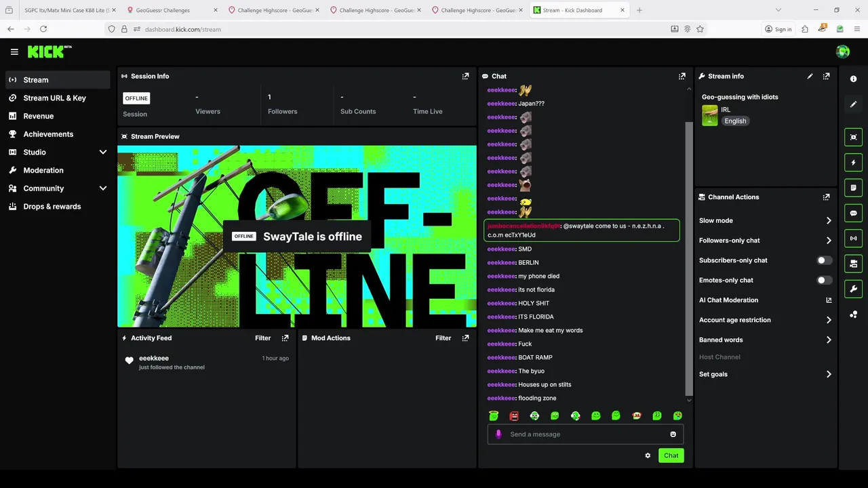Click the three-dots icon at rail bottom
Screen dimensions: 868x488
[x=853, y=314]
